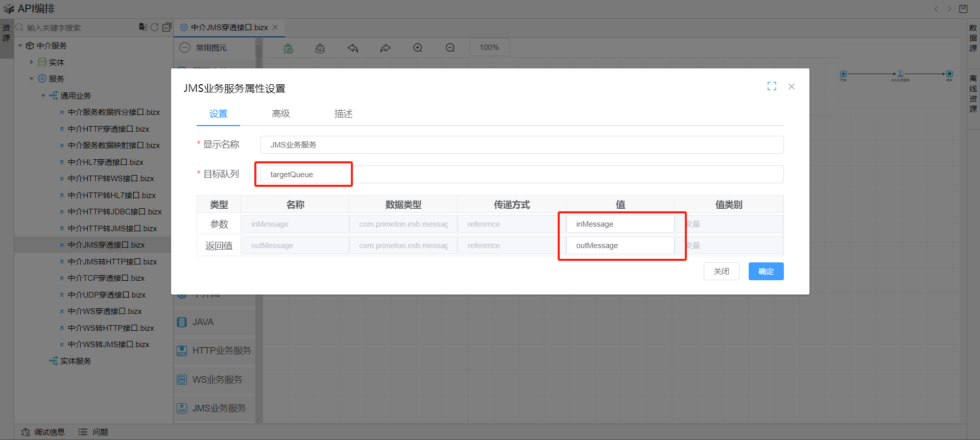Click refresh icon in resource panel
980x440 pixels.
coord(154,27)
